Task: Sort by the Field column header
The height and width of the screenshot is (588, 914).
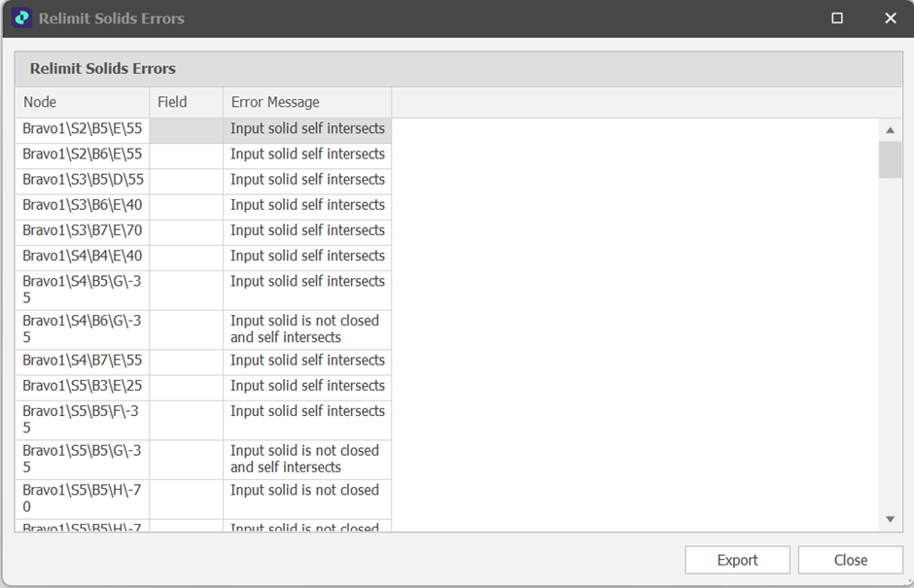Action: pyautogui.click(x=186, y=102)
